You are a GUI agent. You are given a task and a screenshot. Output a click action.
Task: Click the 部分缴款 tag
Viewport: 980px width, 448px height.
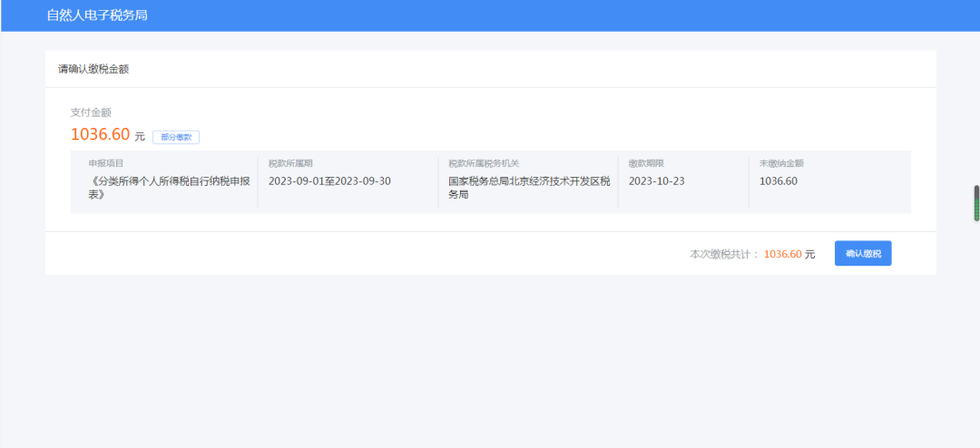click(176, 138)
